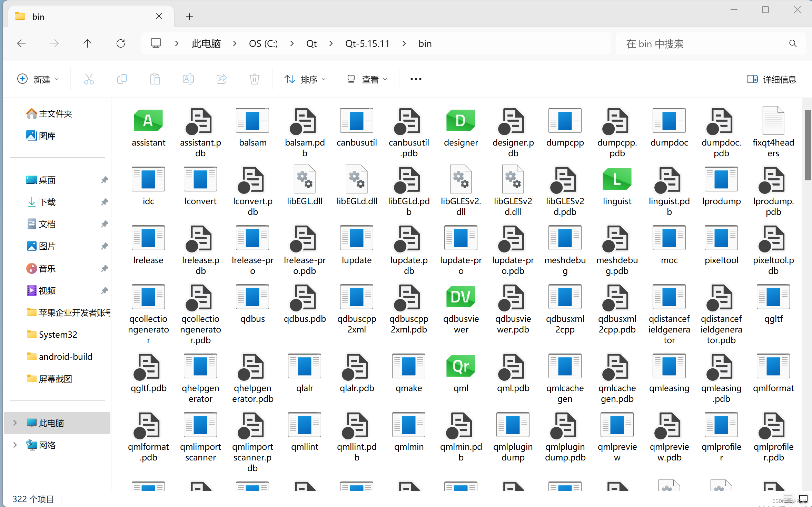The width and height of the screenshot is (812, 507).
Task: Select the lupdate executable icon
Action: pos(357,238)
